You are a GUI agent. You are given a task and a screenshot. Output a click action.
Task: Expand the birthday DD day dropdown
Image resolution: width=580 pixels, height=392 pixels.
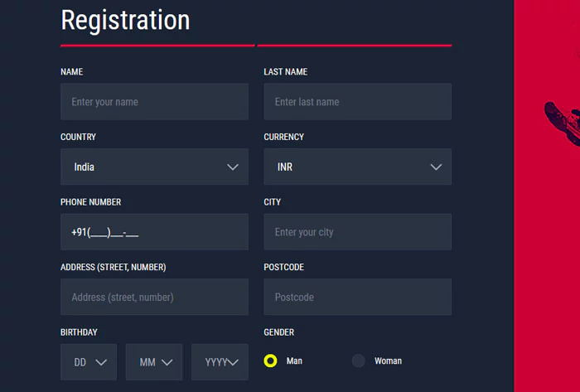click(x=89, y=362)
